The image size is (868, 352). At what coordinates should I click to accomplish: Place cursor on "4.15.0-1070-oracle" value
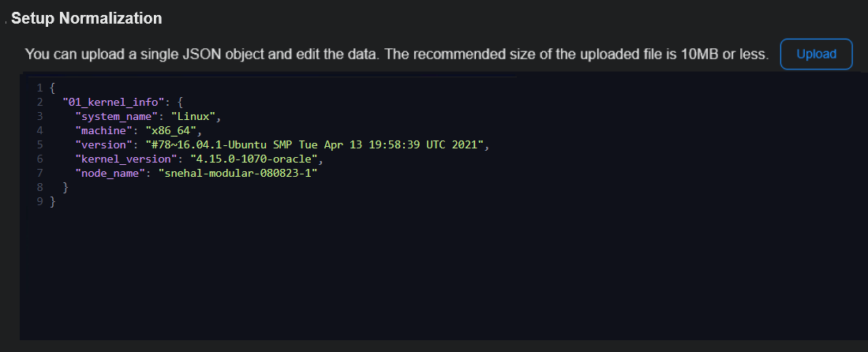coord(256,159)
